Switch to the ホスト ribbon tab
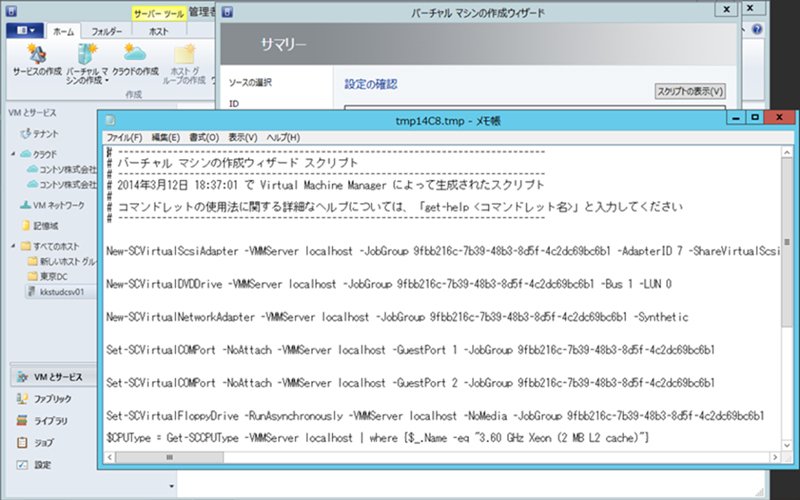The width and height of the screenshot is (800, 500). [x=159, y=32]
